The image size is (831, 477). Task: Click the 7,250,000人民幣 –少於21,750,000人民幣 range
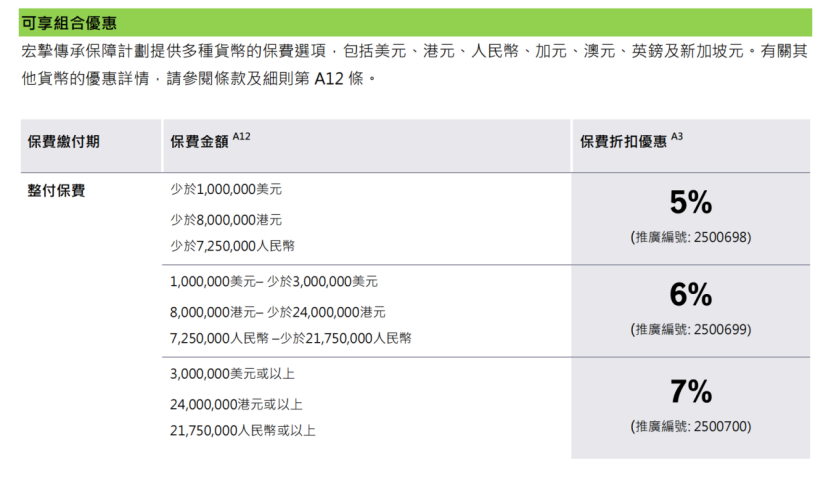coord(291,338)
